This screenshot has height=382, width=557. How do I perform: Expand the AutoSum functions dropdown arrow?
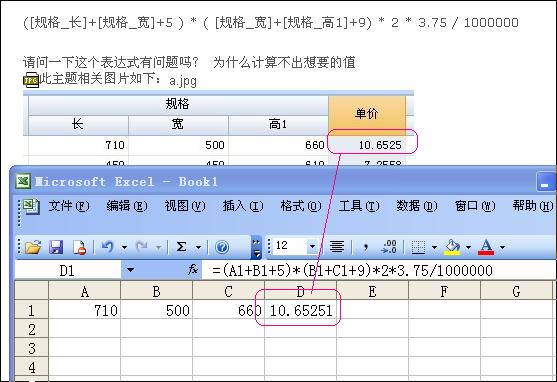(198, 247)
